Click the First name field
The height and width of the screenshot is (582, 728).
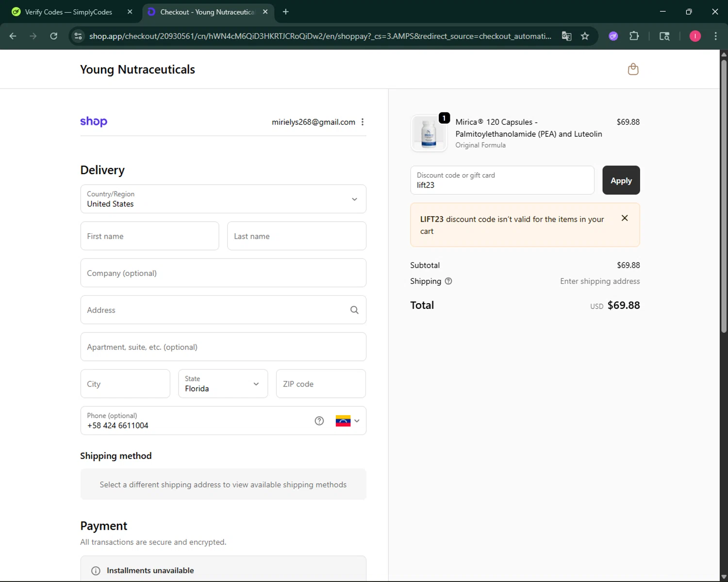[x=149, y=236]
